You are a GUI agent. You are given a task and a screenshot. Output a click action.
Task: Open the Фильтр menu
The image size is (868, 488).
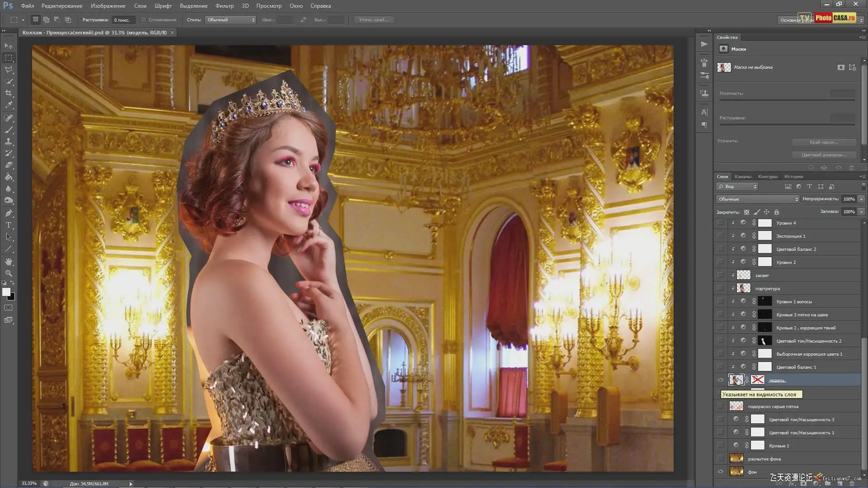pos(224,6)
